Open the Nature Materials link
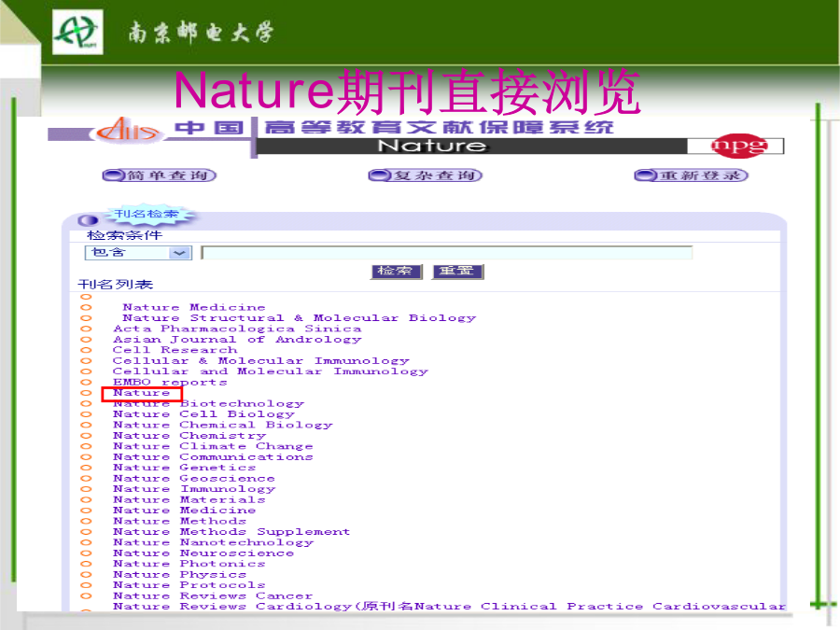 point(189,500)
